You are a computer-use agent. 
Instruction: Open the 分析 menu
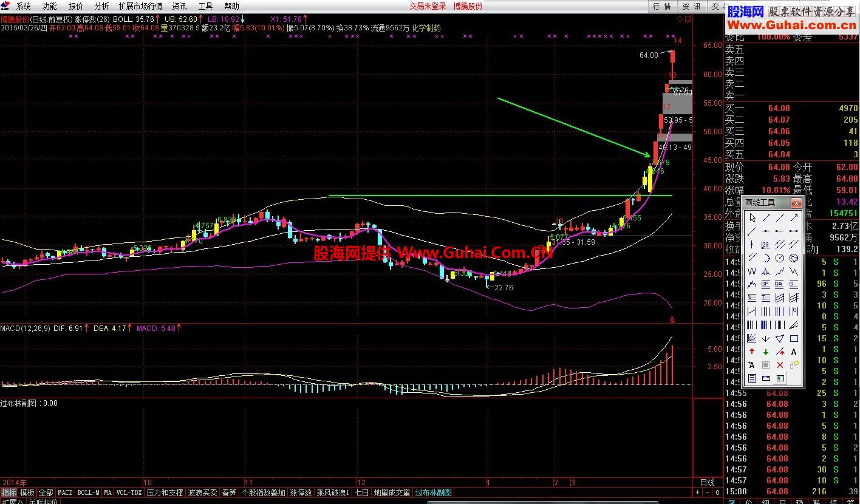click(x=101, y=6)
